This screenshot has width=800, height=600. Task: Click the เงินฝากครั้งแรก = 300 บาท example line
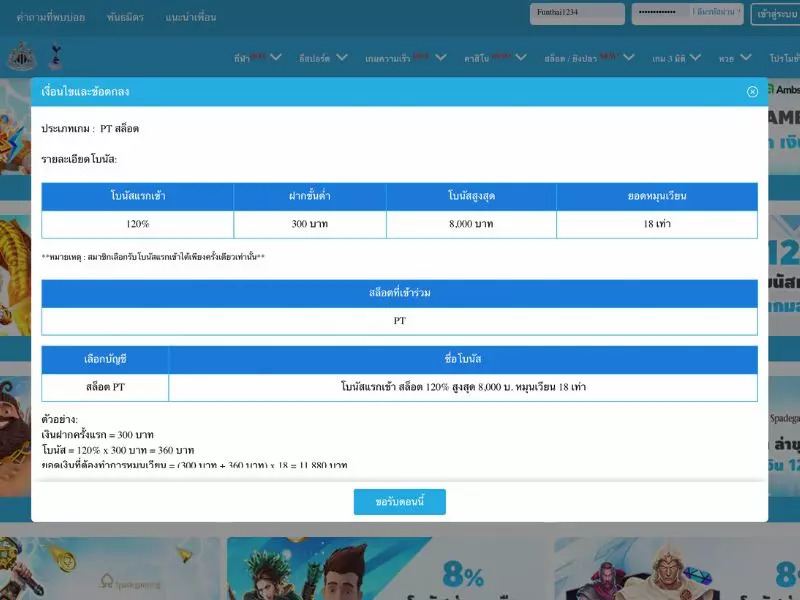[x=97, y=435]
